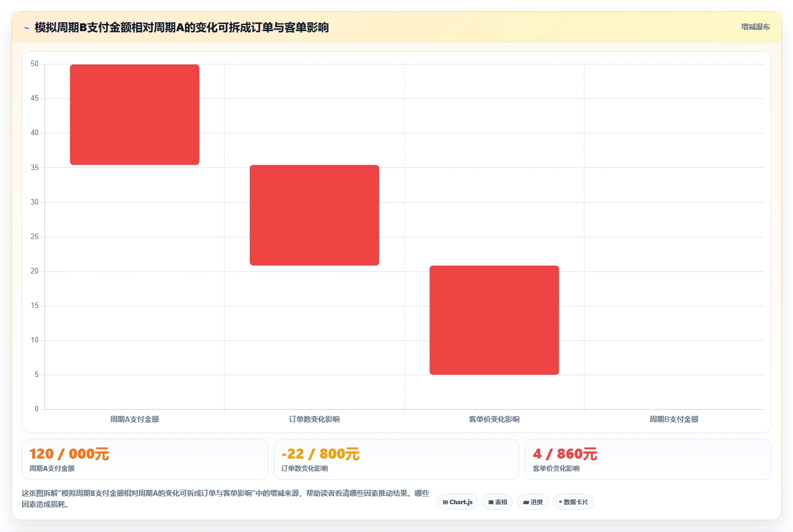Select the Chart.js tag chip
The height and width of the screenshot is (532, 793).
click(x=458, y=502)
